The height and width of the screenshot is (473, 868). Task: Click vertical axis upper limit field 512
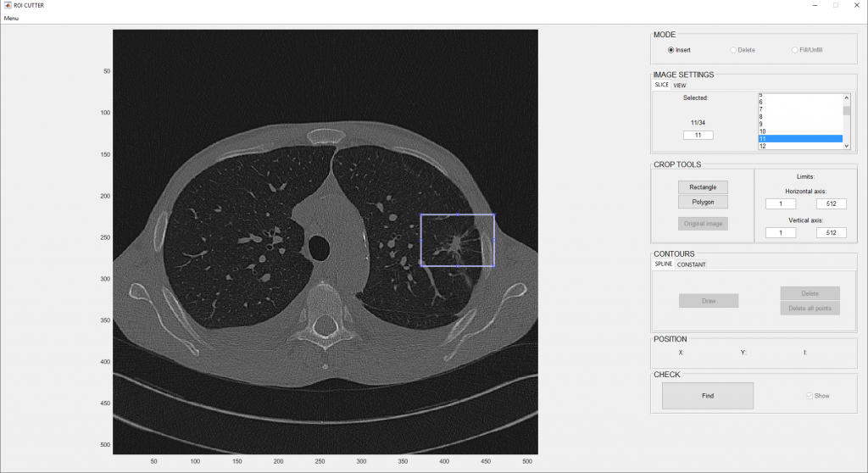coord(831,232)
